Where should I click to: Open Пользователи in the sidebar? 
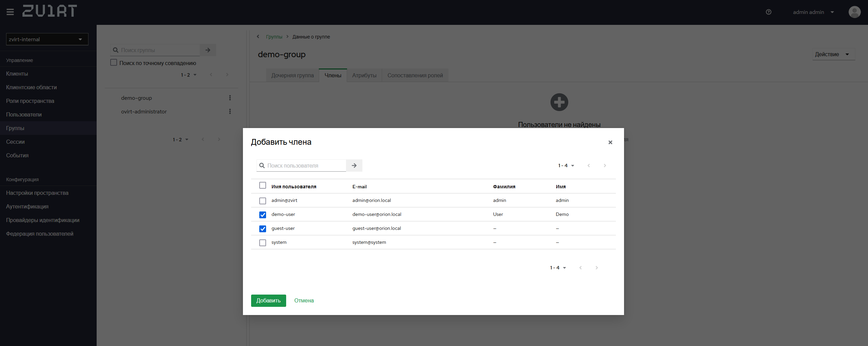coord(24,114)
